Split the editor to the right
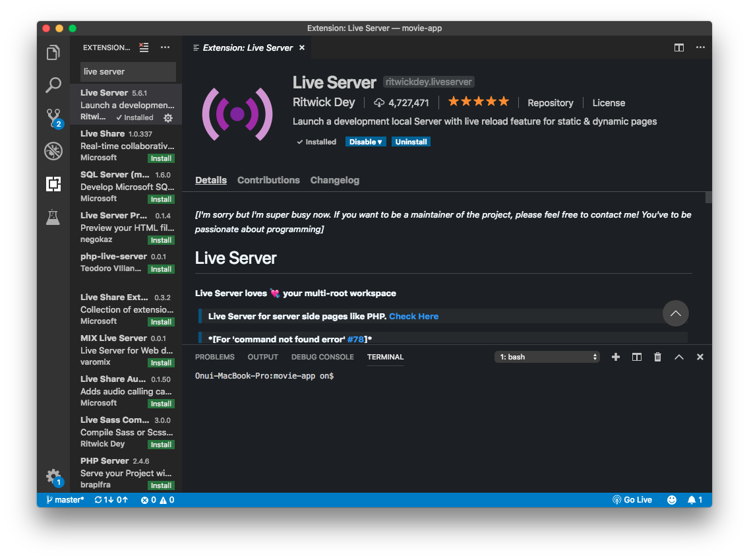Viewport: 749px width, 560px height. [679, 47]
